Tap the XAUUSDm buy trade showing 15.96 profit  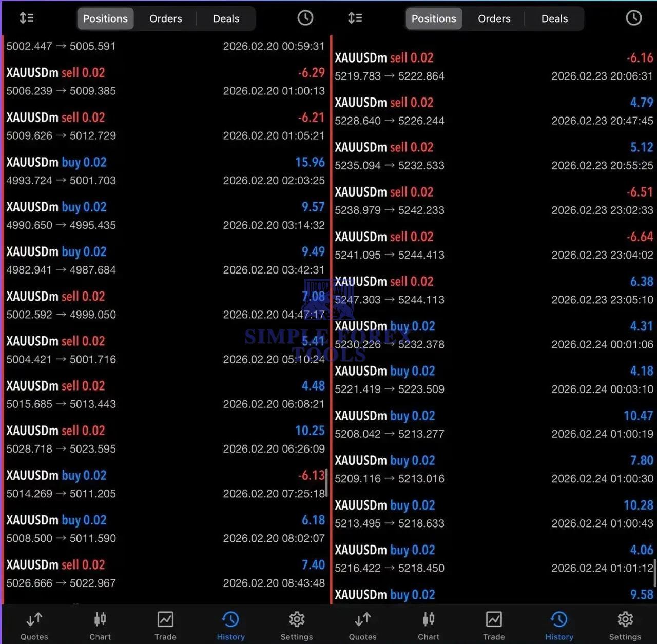pyautogui.click(x=164, y=171)
